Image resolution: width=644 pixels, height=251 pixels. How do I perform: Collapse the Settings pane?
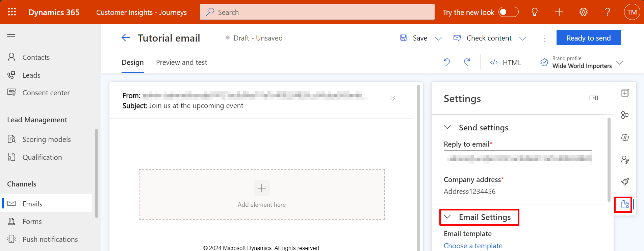(x=594, y=98)
